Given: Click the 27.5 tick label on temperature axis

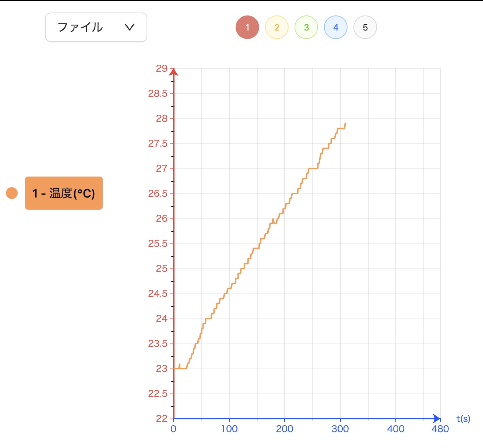Looking at the screenshot, I should click(x=158, y=143).
